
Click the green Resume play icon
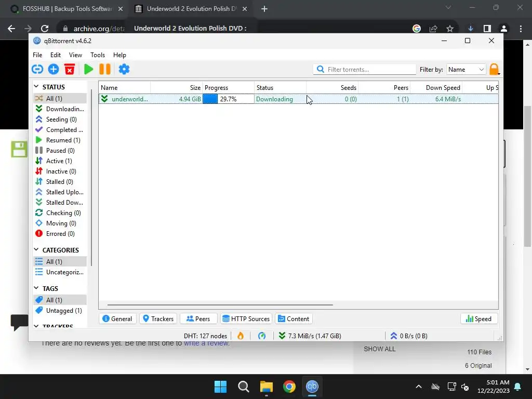point(88,69)
